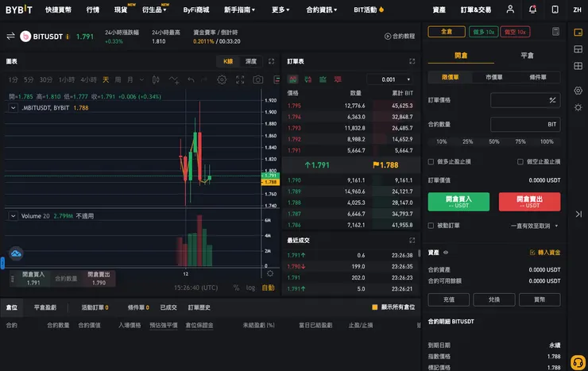Open the user account profile icon
The width and height of the screenshot is (588, 371).
point(510,10)
